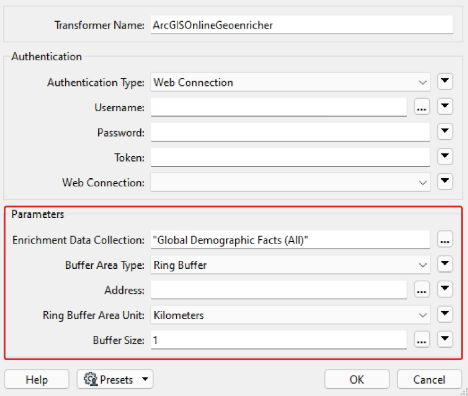Click the Password input field
Screen dimensions: 468x396
pos(290,132)
